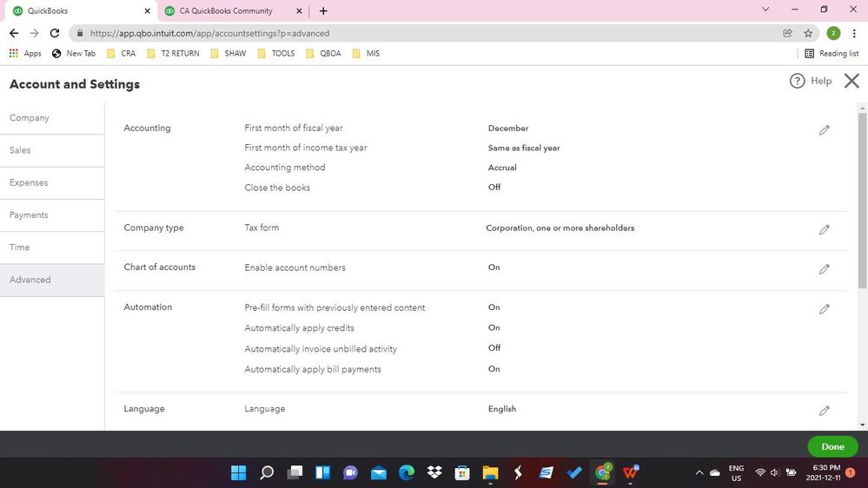Show hidden system tray icons chevron

(699, 472)
